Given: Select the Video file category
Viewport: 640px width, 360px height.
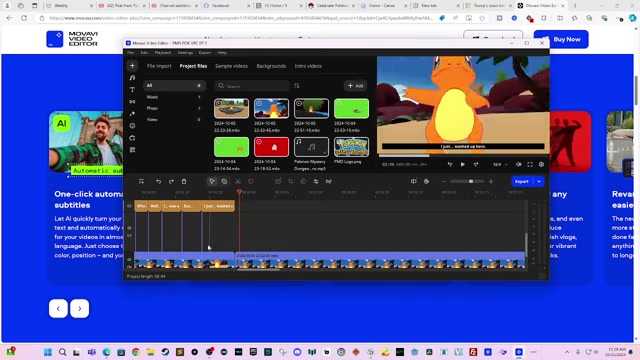Looking at the screenshot, I should [x=174, y=120].
